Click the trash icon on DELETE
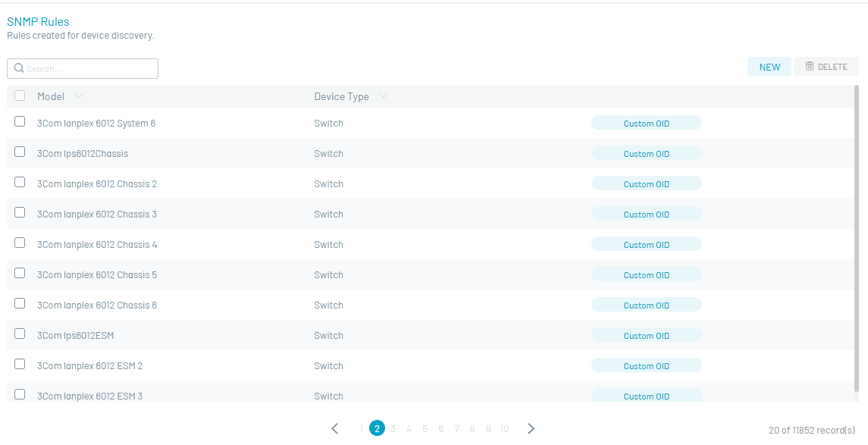Image resolution: width=868 pixels, height=445 pixels. tap(810, 67)
